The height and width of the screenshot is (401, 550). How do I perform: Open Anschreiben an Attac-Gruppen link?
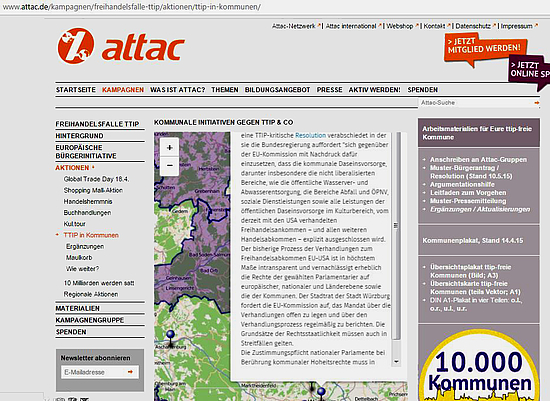[478, 160]
